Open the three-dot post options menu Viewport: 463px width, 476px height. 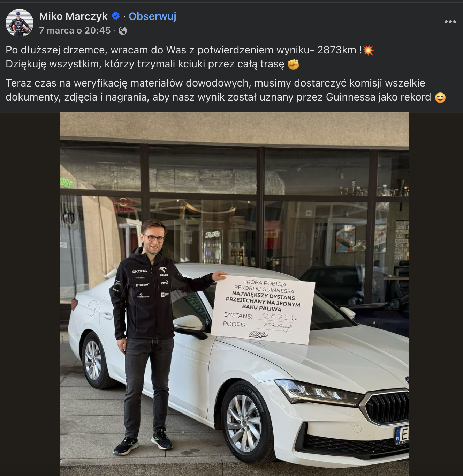click(x=450, y=22)
